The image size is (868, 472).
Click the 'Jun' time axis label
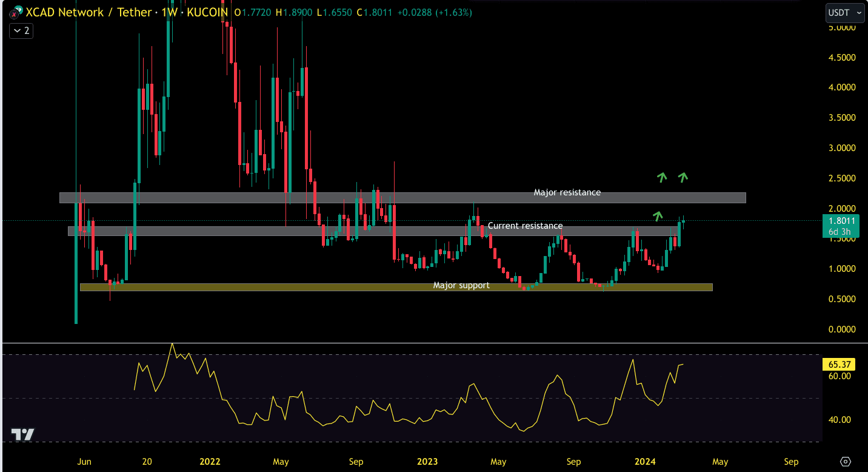coord(85,462)
